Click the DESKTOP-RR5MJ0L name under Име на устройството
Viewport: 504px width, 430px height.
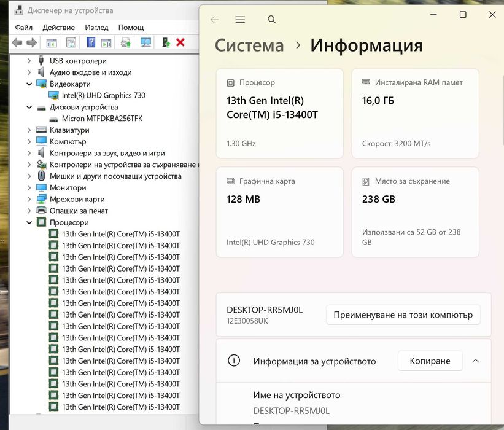pos(291,411)
